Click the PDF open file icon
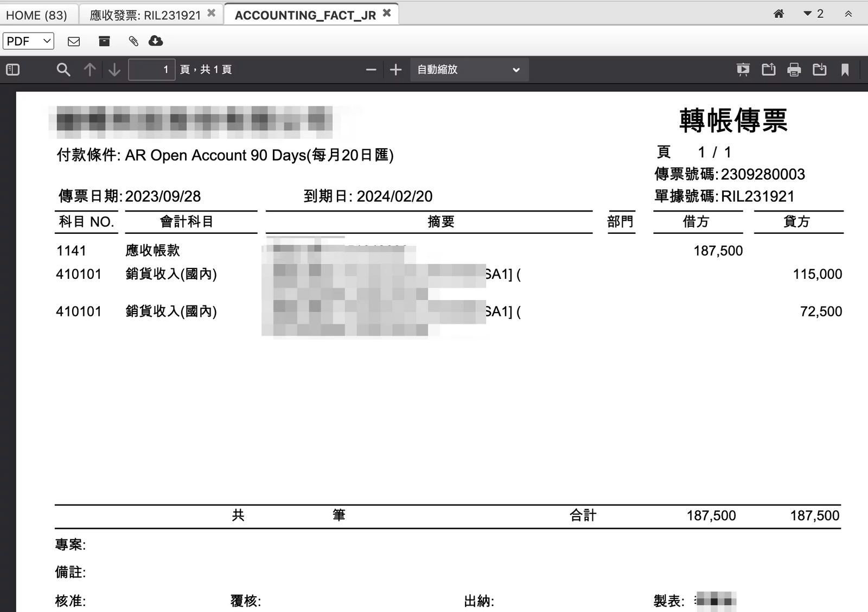The height and width of the screenshot is (612, 868). (768, 69)
